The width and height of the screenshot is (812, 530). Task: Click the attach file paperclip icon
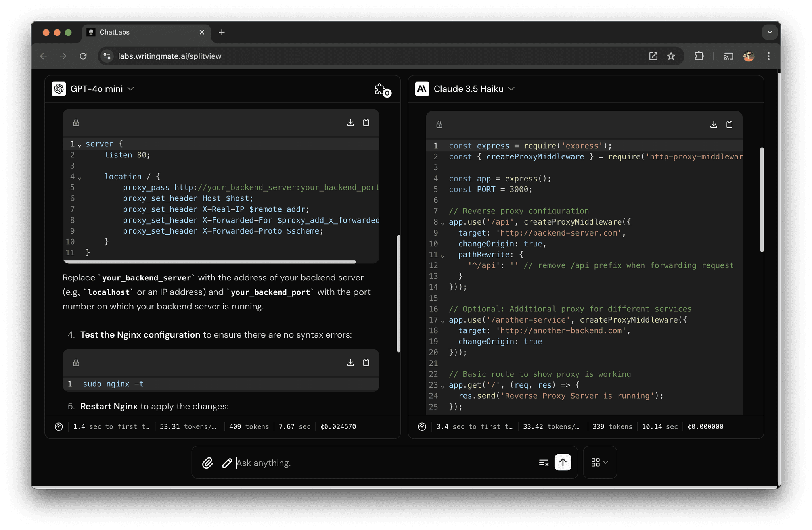pyautogui.click(x=207, y=463)
